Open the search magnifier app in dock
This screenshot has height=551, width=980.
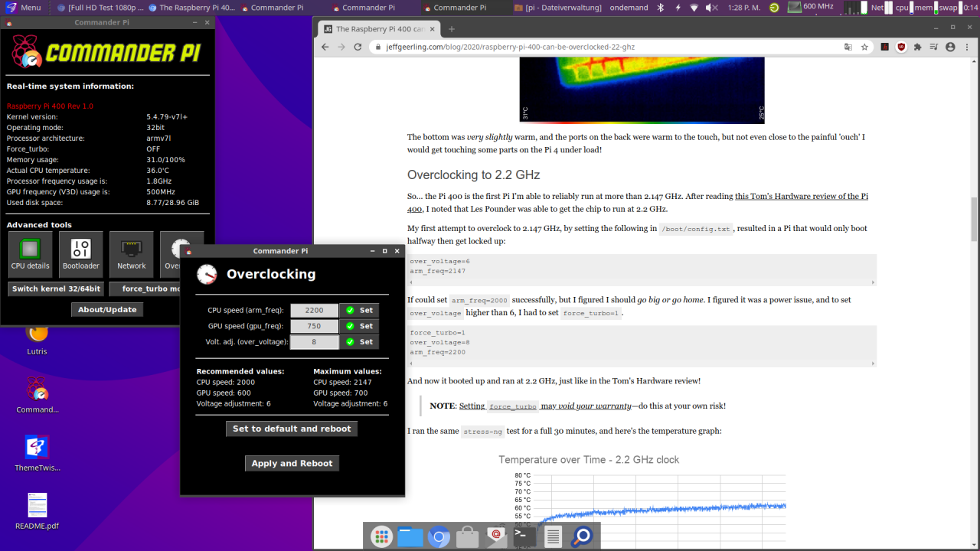582,536
